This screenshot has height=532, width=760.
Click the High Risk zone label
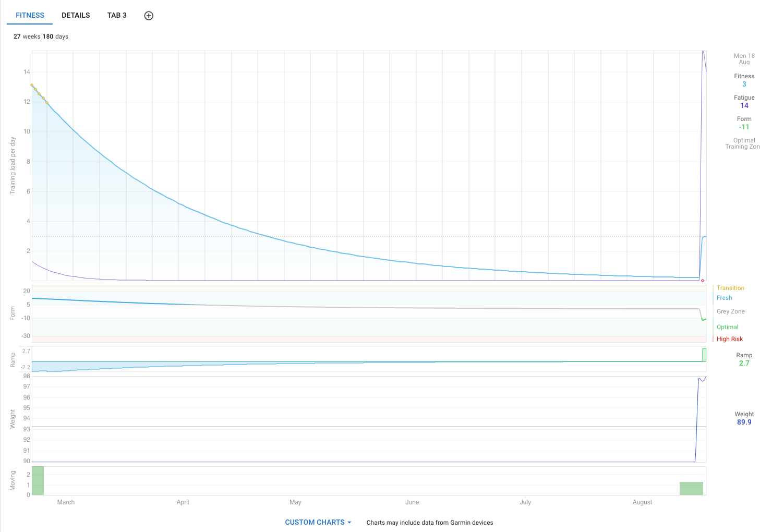coord(729,339)
